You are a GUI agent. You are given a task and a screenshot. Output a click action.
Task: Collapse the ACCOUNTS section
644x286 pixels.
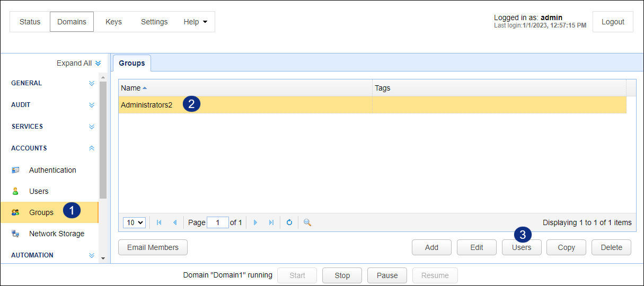(92, 148)
